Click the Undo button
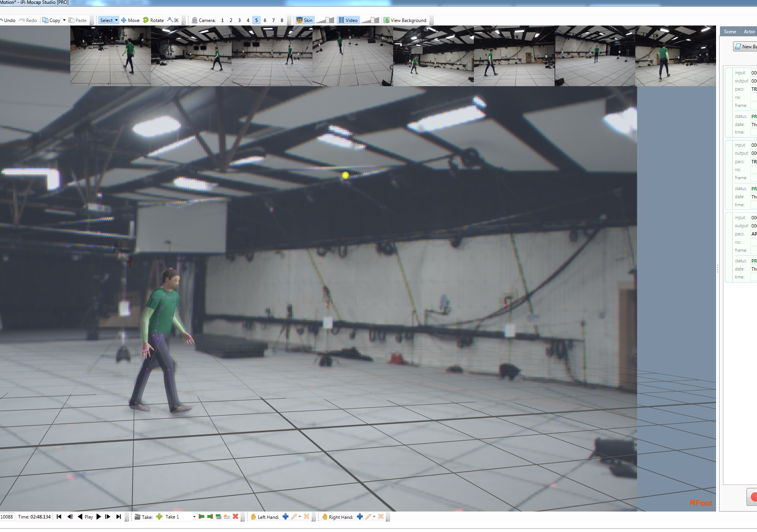This screenshot has width=757, height=532. tap(8, 20)
